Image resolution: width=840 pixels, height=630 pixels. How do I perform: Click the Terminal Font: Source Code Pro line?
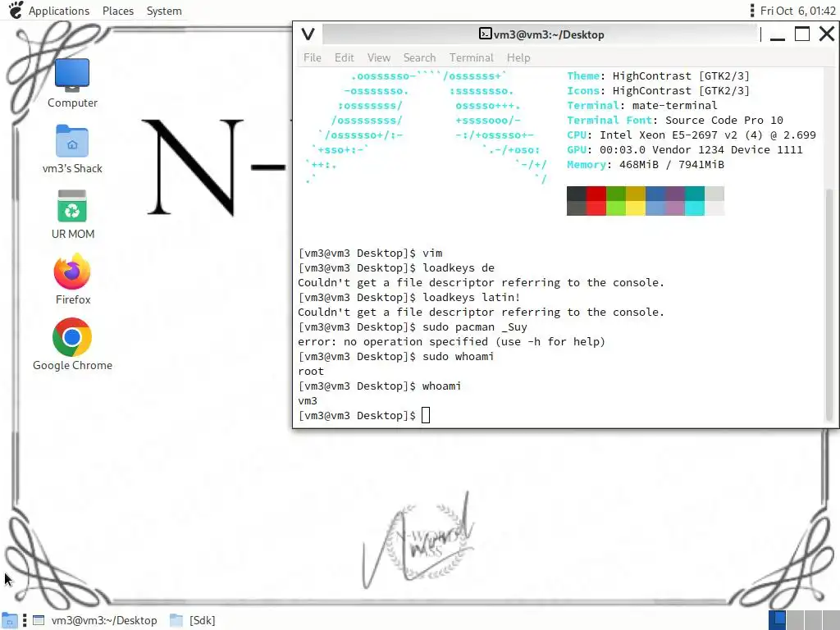click(x=675, y=120)
